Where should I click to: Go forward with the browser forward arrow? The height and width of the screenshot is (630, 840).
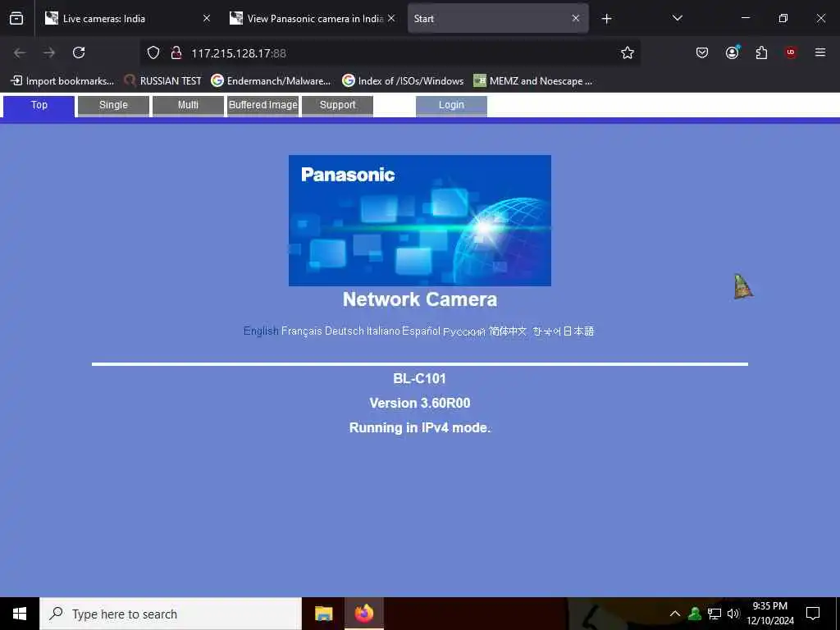(49, 52)
